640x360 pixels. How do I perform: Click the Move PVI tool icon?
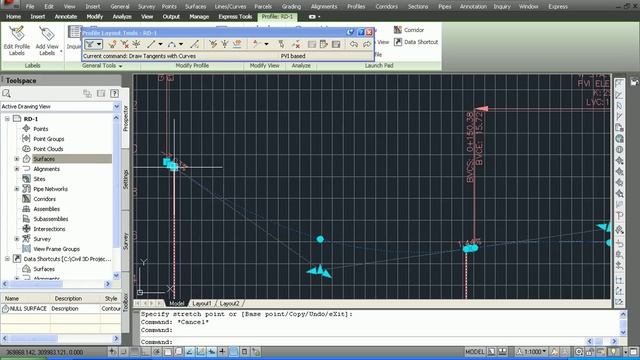pyautogui.click(x=136, y=44)
